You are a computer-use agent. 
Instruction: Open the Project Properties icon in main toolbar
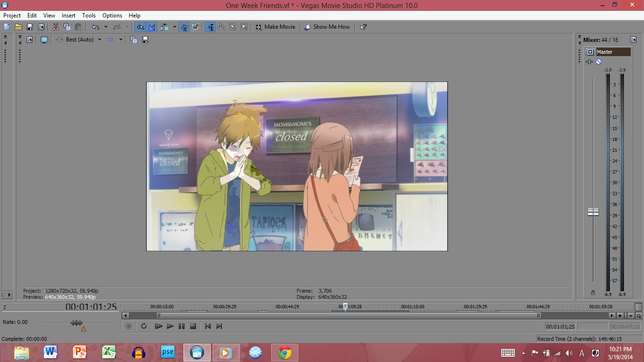tap(41, 27)
